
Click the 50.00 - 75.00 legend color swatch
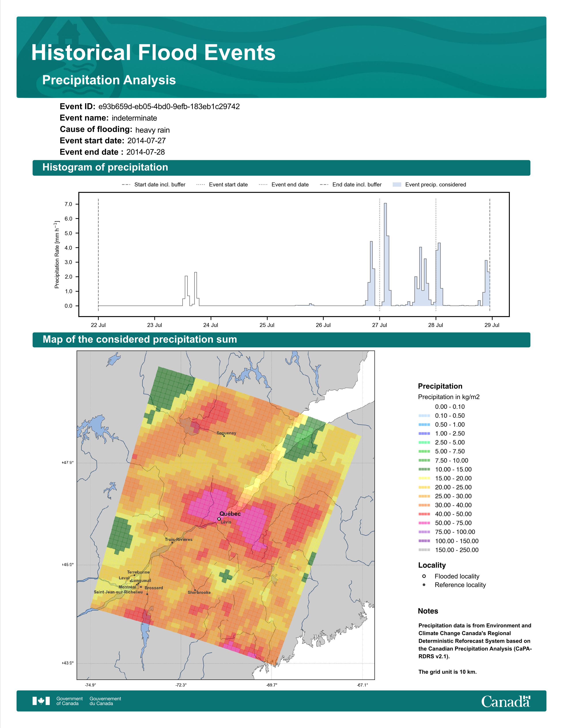pos(424,523)
